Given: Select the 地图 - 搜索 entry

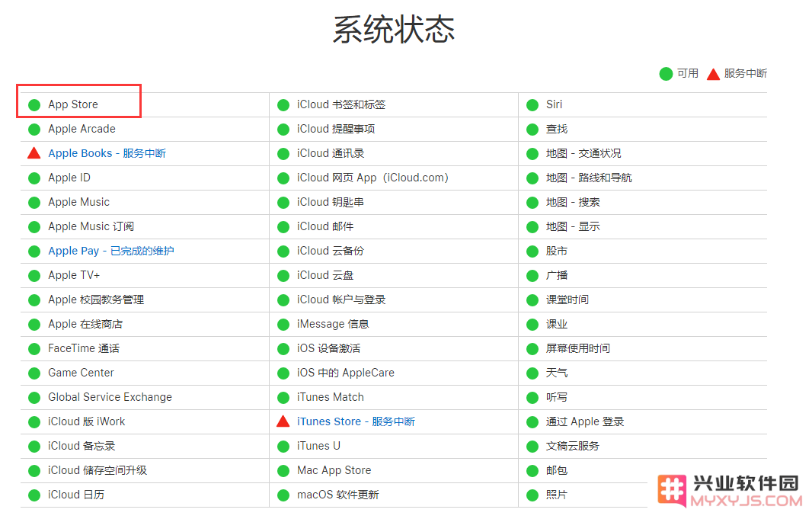Looking at the screenshot, I should (x=574, y=202).
